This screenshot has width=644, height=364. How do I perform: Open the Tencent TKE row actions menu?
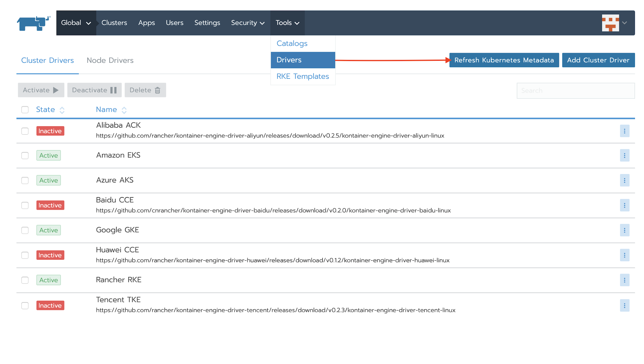[x=624, y=306]
